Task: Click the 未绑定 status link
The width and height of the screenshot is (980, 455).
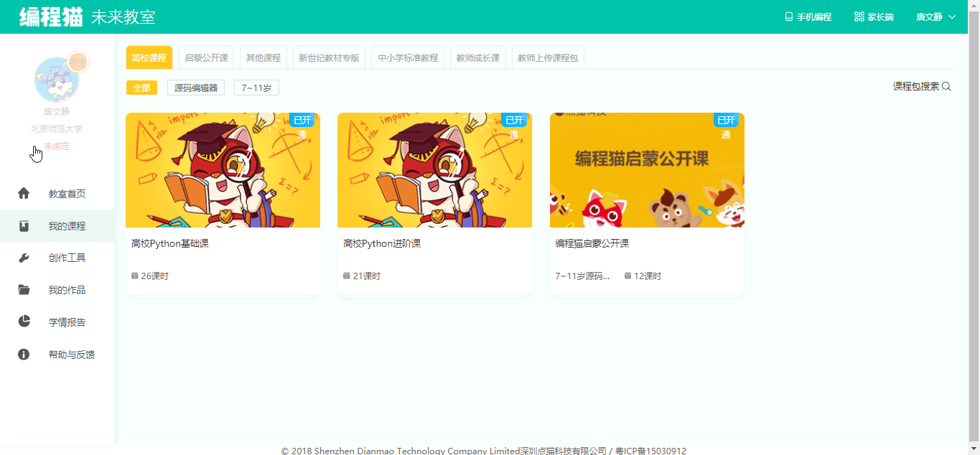Action: pos(57,146)
